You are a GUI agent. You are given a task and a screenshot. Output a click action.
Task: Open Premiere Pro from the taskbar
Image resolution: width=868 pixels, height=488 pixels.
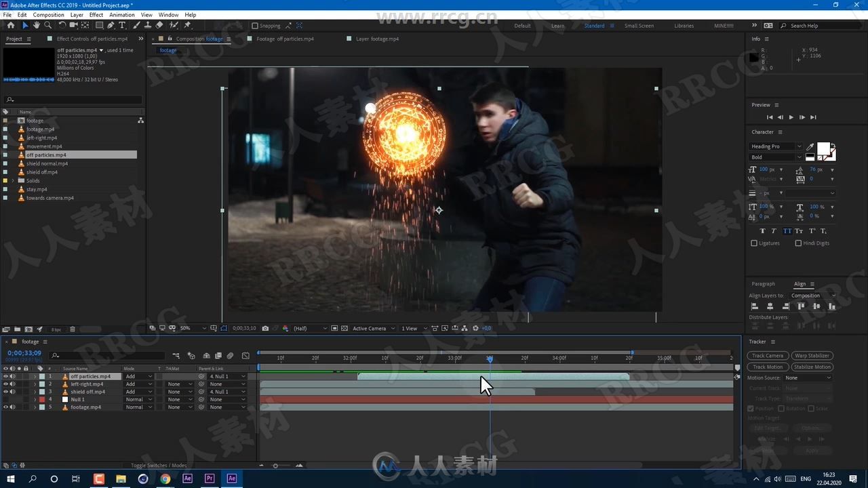click(x=210, y=479)
